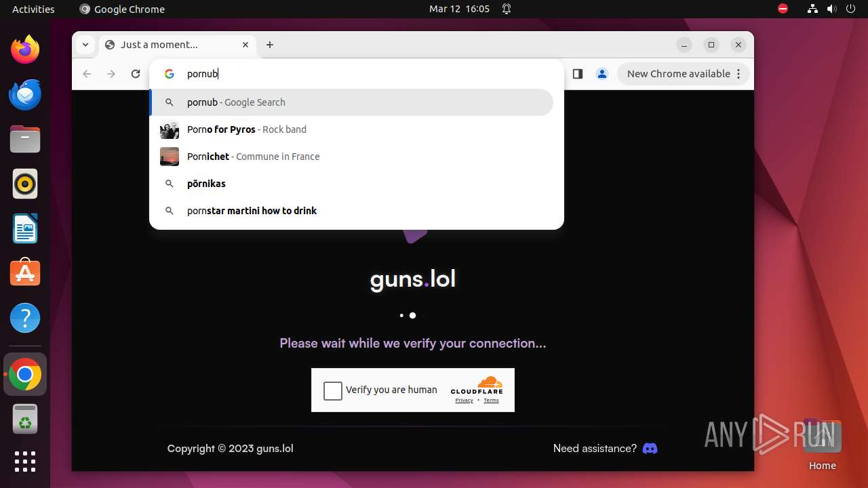Image resolution: width=868 pixels, height=488 pixels.
Task: Show Applications grid in dock
Action: pos(25,462)
